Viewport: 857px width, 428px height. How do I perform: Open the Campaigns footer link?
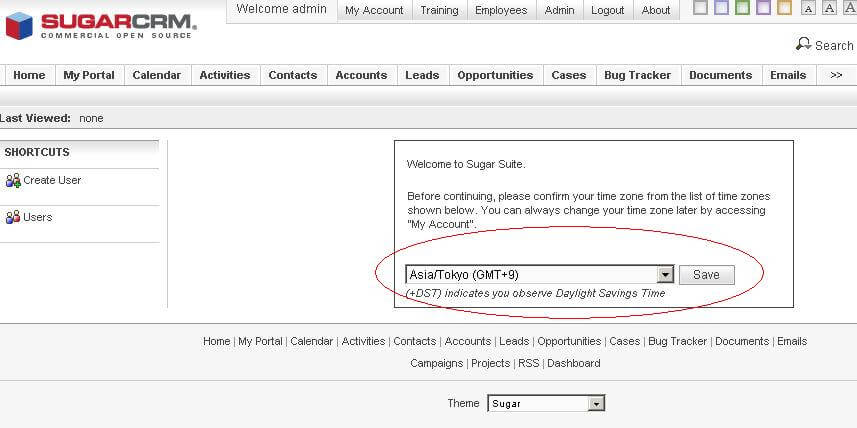(436, 363)
